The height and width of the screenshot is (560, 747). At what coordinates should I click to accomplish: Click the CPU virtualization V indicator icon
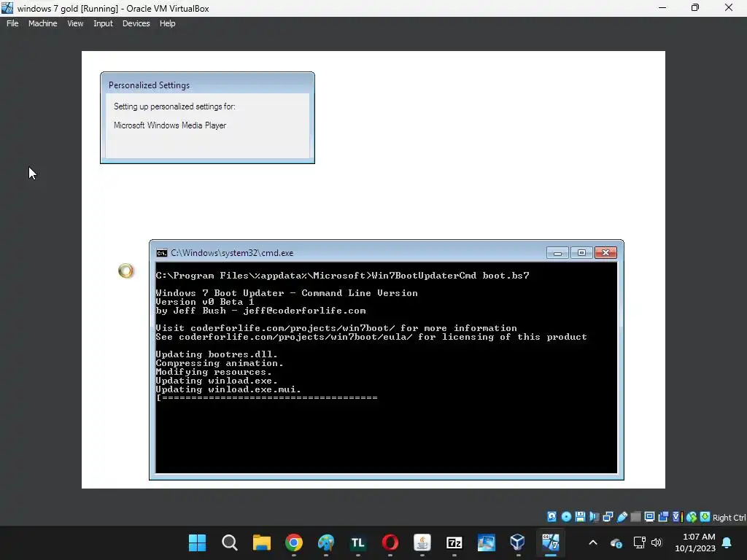point(677,517)
